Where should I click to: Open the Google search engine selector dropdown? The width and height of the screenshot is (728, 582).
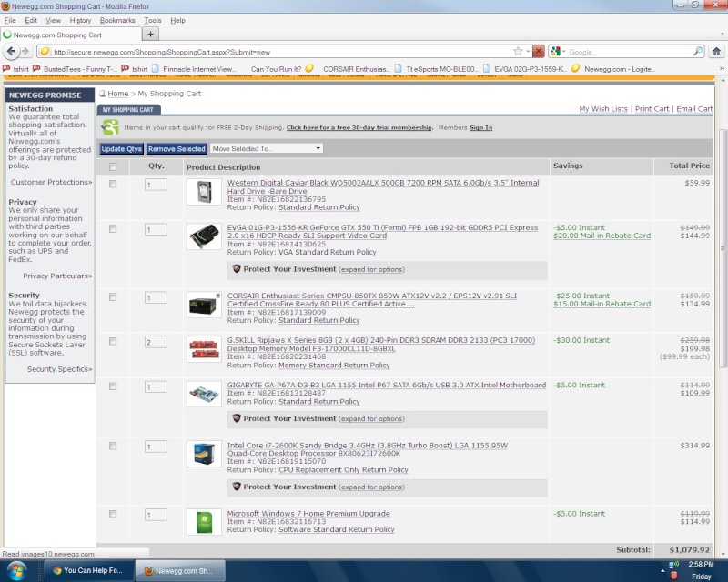click(x=558, y=52)
